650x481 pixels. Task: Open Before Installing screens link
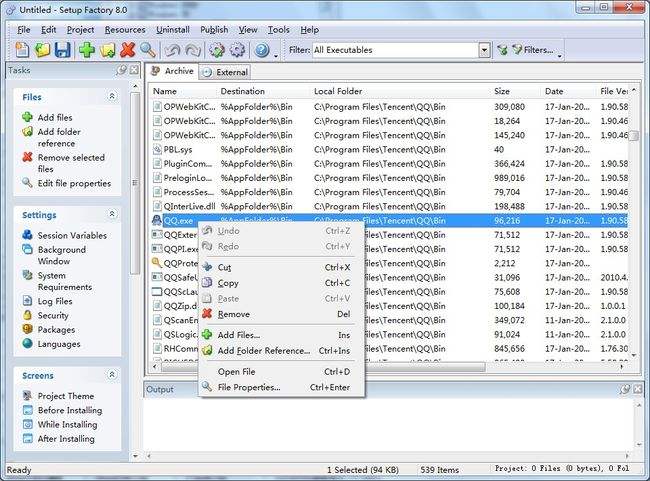(x=70, y=410)
